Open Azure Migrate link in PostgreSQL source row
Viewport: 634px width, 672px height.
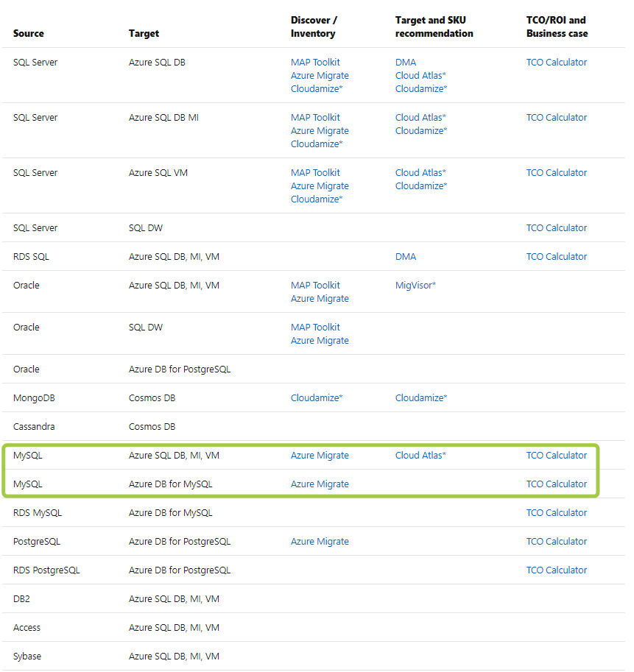(x=320, y=542)
